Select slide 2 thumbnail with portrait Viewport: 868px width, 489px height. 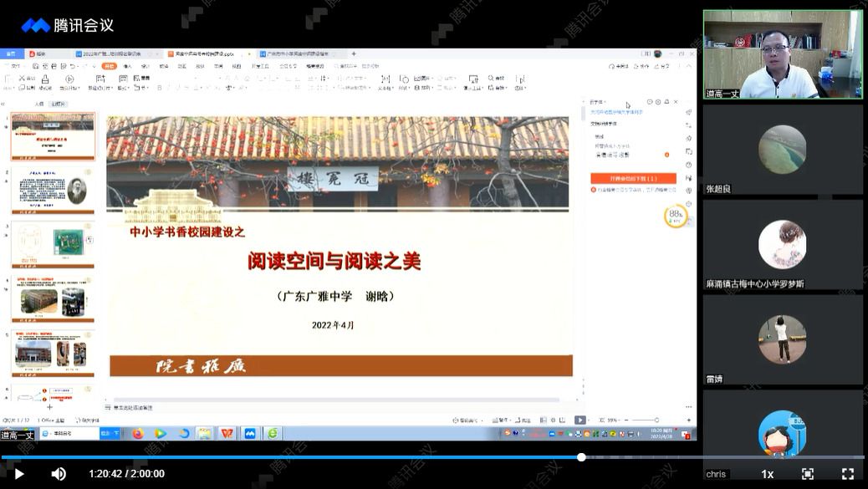point(53,191)
